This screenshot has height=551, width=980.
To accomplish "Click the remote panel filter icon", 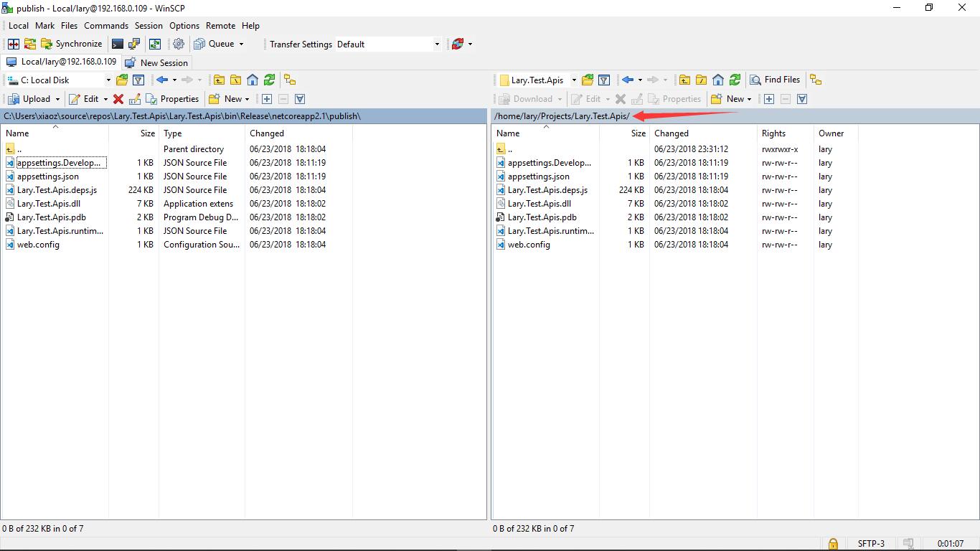I will coord(604,80).
